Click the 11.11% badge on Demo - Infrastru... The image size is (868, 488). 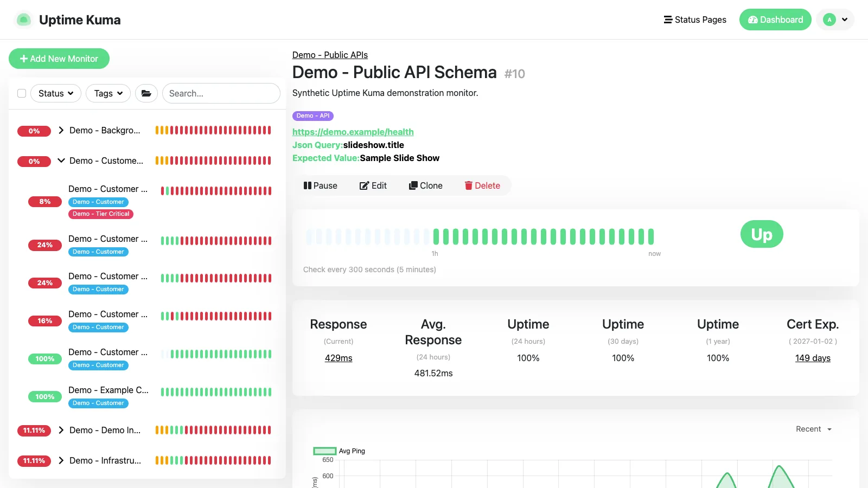click(34, 461)
